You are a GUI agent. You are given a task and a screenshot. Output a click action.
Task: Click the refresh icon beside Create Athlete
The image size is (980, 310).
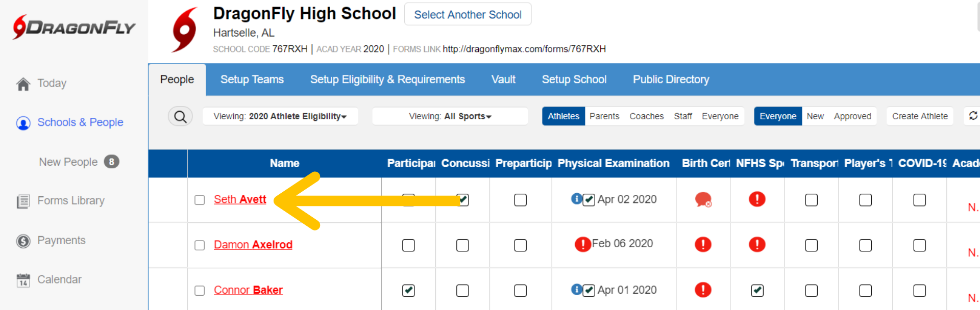coord(973,116)
